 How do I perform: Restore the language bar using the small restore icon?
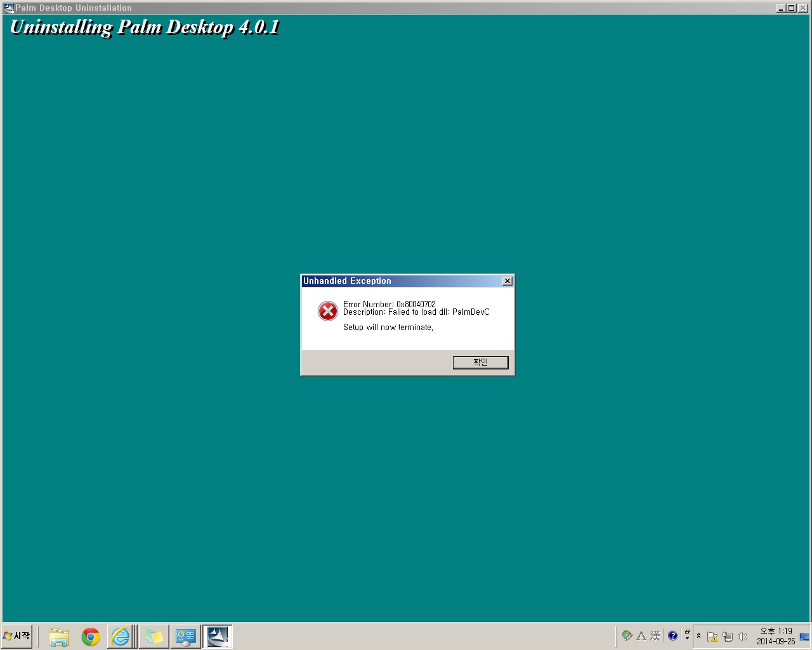[x=687, y=632]
